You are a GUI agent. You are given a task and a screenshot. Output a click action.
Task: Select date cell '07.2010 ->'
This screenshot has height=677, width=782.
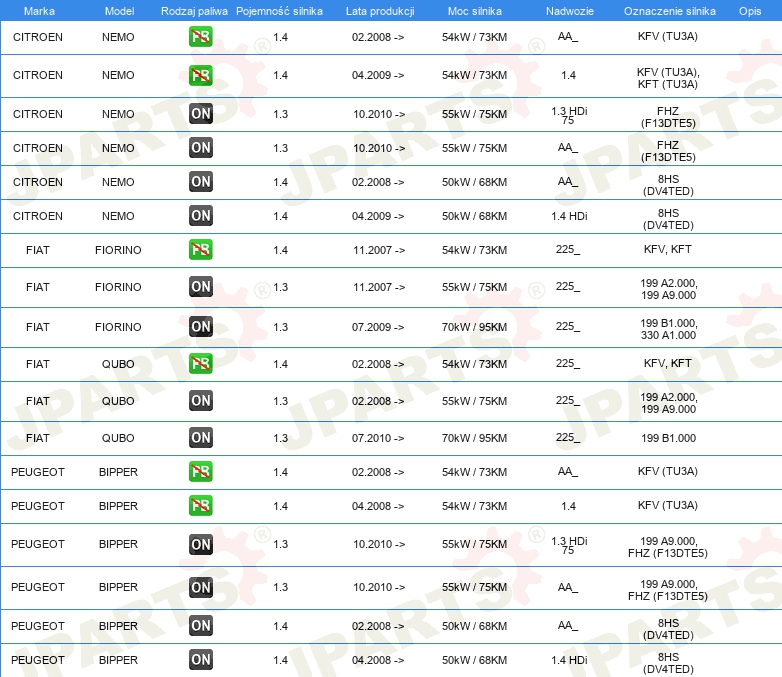pos(378,438)
